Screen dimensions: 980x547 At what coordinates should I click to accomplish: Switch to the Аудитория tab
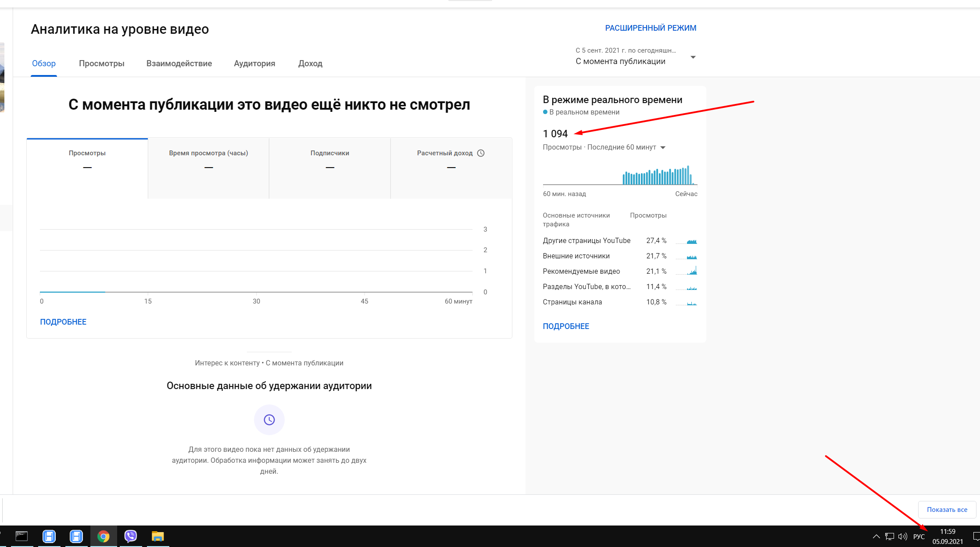pos(254,64)
